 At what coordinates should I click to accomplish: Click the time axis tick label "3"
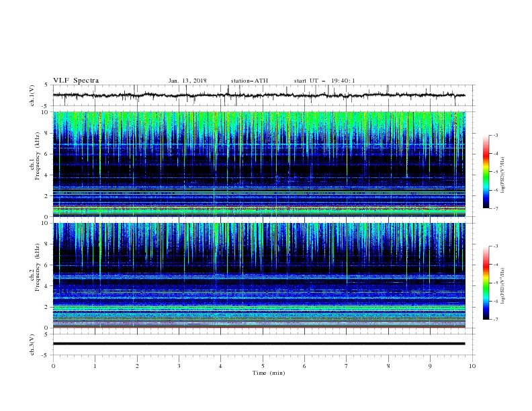(179, 366)
